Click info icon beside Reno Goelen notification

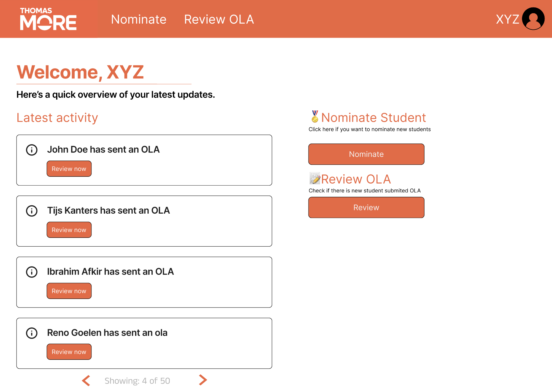(32, 333)
